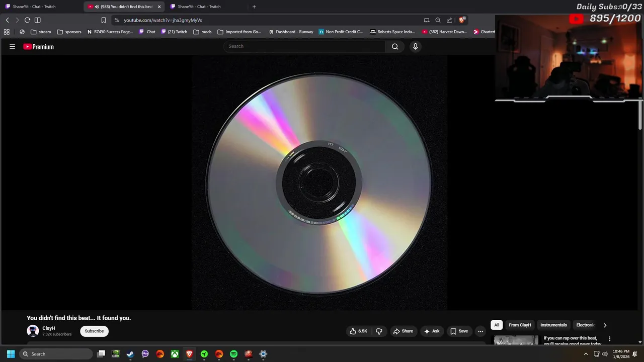Reload the current page
The width and height of the screenshot is (644, 362).
click(27, 20)
